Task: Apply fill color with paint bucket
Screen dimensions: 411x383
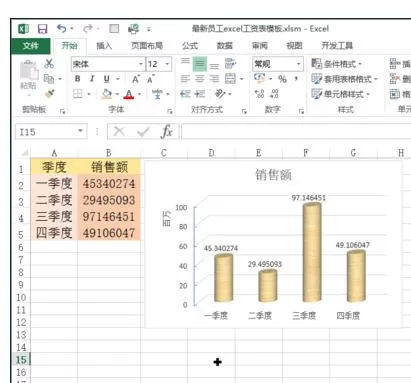Action: coord(107,94)
